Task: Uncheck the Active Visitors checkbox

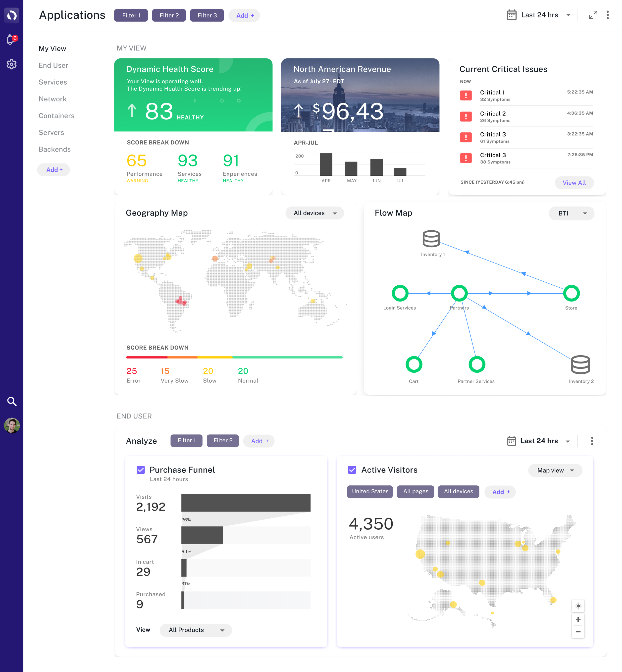Action: [x=352, y=470]
